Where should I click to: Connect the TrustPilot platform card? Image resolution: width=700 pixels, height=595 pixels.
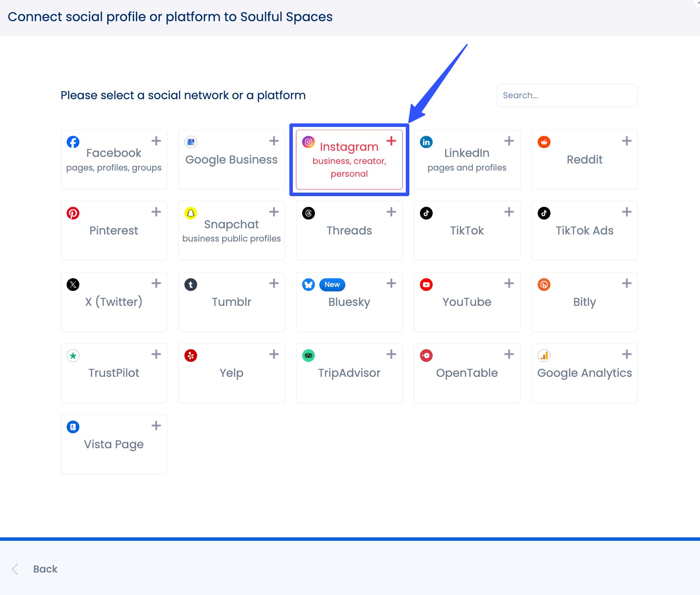(x=114, y=373)
